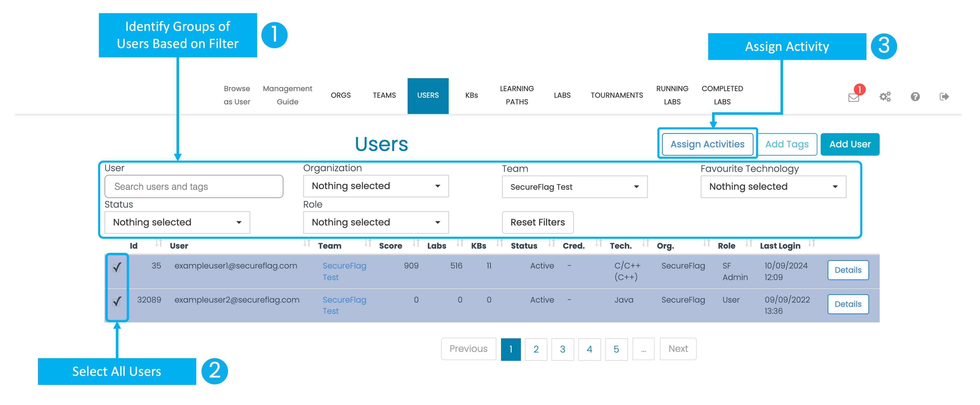Open the LEARNING PATHS tab
Image resolution: width=980 pixels, height=405 pixels.
click(x=517, y=95)
